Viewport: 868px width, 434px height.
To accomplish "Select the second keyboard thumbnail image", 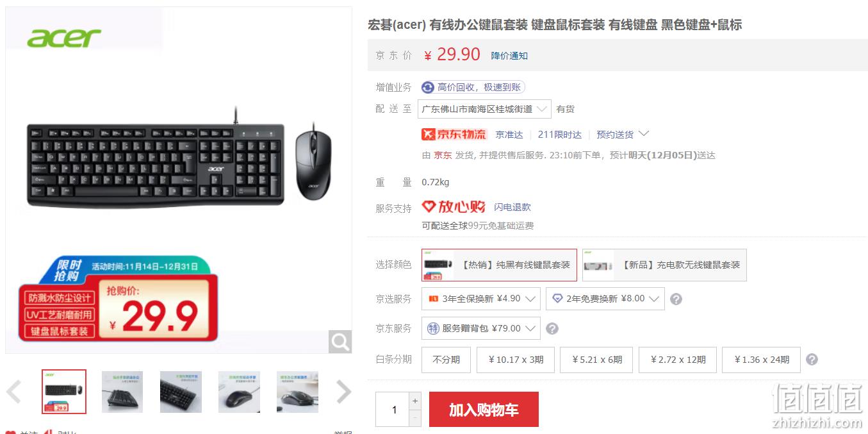I will tap(122, 392).
